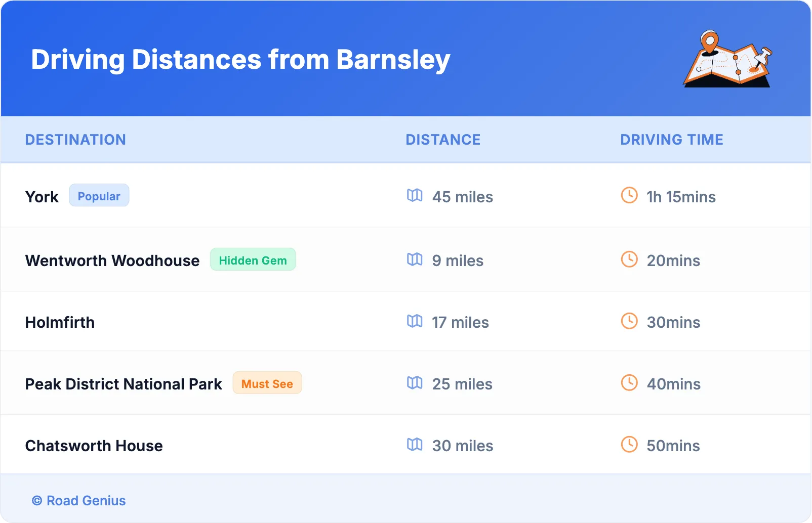
Task: Click the 30 miles distance value
Action: [463, 446]
